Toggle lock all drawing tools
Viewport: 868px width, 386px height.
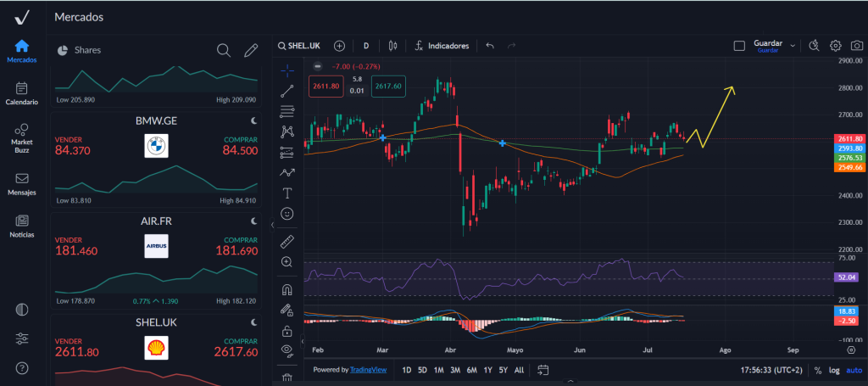(287, 331)
